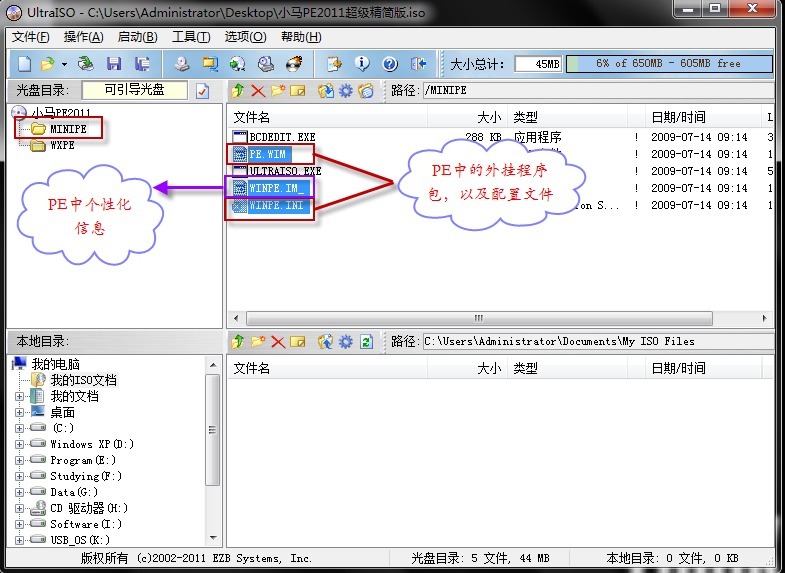Click the Compress ISO icon

210,64
